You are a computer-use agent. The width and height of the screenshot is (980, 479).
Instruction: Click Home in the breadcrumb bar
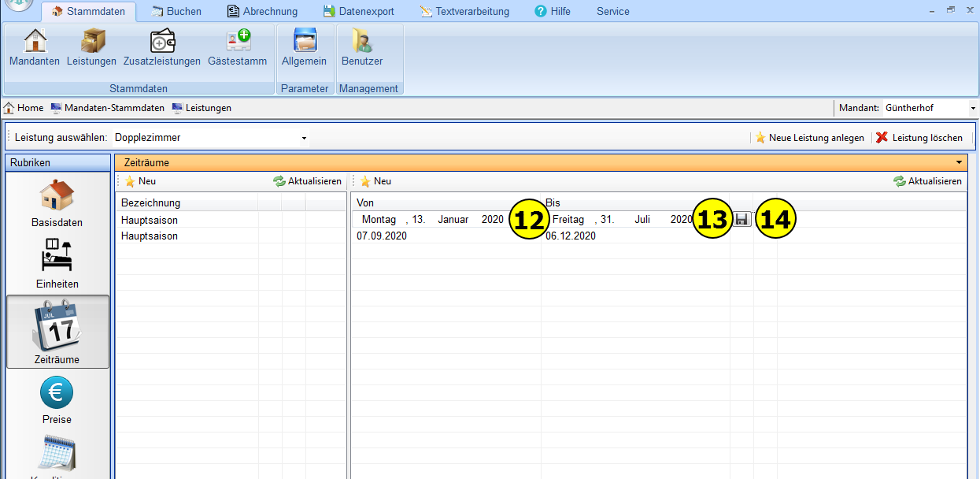(x=24, y=108)
